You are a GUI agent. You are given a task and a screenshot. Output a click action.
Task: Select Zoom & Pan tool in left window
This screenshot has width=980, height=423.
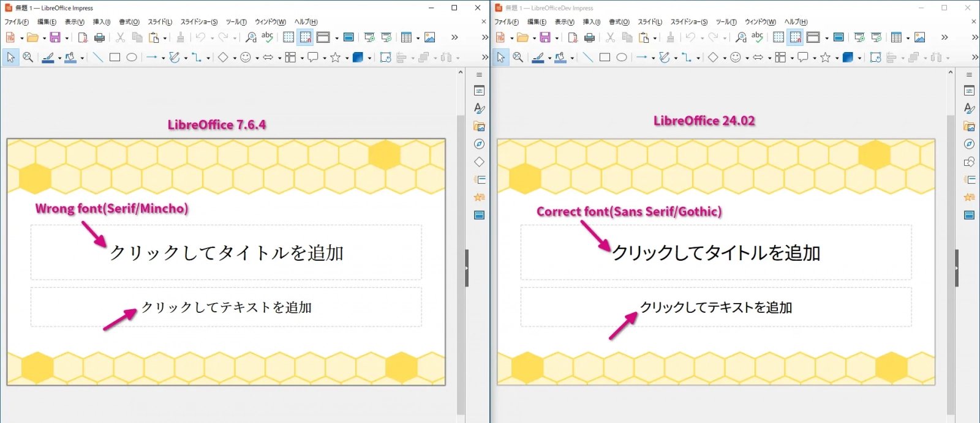tap(28, 57)
